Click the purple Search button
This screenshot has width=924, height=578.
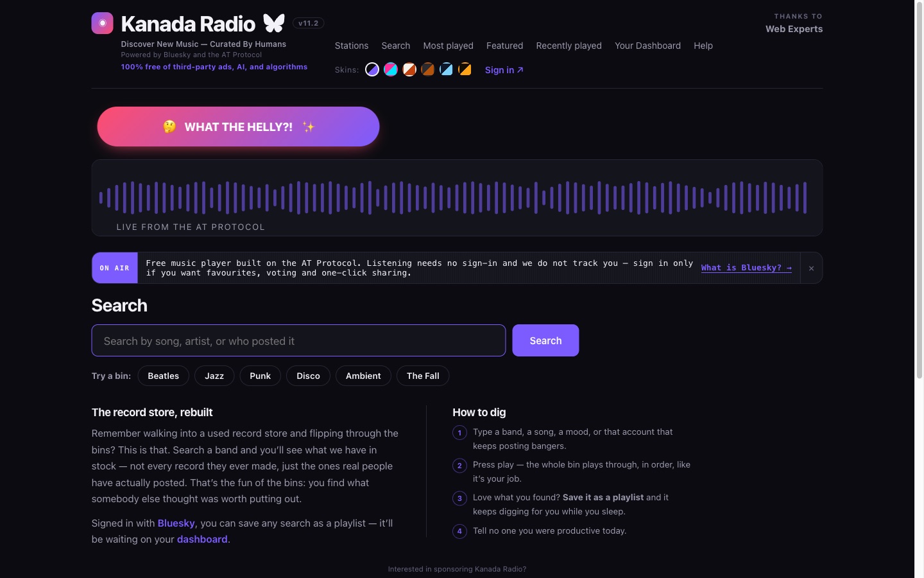coord(545,340)
